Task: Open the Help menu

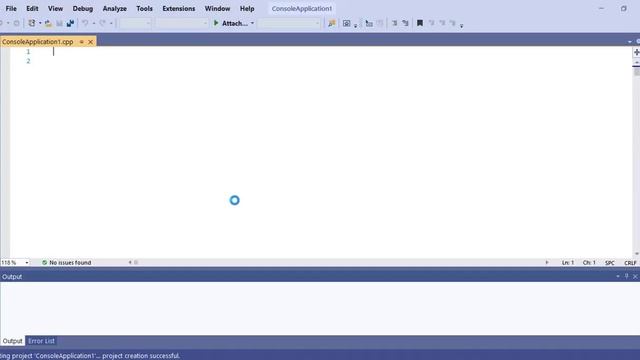Action: [247, 9]
